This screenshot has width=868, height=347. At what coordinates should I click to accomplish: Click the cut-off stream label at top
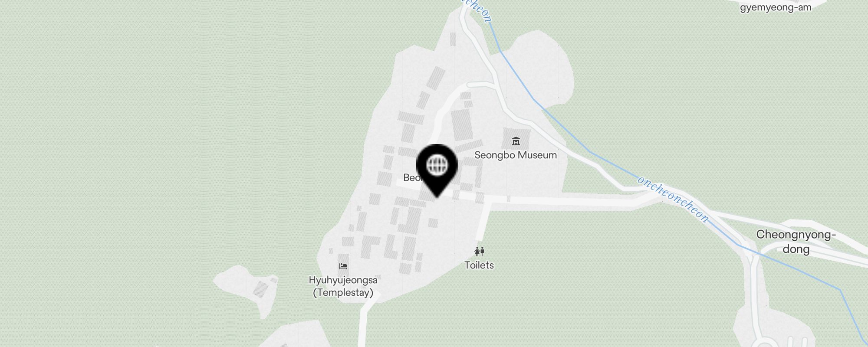pyautogui.click(x=477, y=10)
